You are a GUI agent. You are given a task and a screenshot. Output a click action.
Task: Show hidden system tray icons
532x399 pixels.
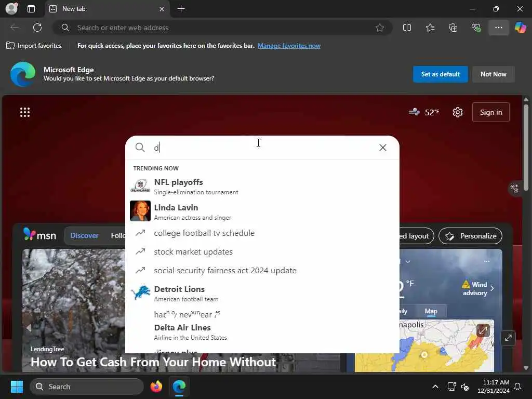click(x=435, y=387)
